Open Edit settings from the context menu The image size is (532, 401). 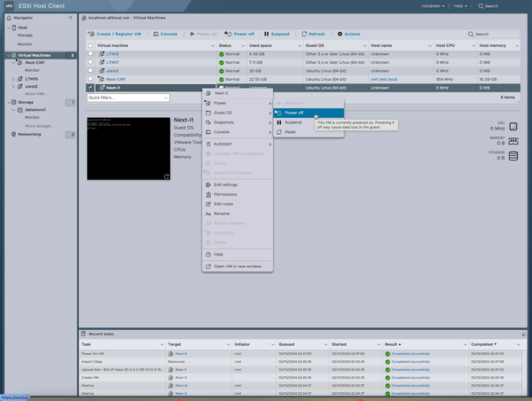click(225, 185)
